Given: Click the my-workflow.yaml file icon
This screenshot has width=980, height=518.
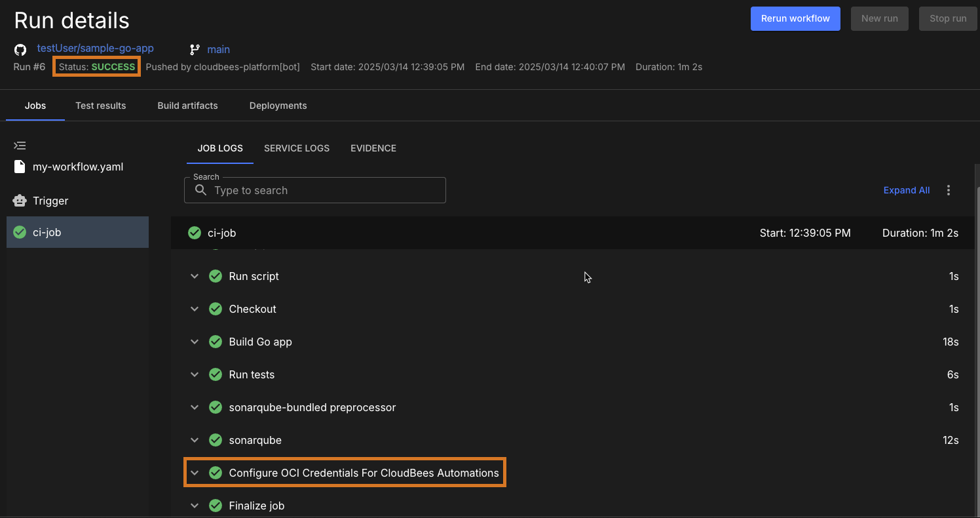Looking at the screenshot, I should tap(20, 167).
